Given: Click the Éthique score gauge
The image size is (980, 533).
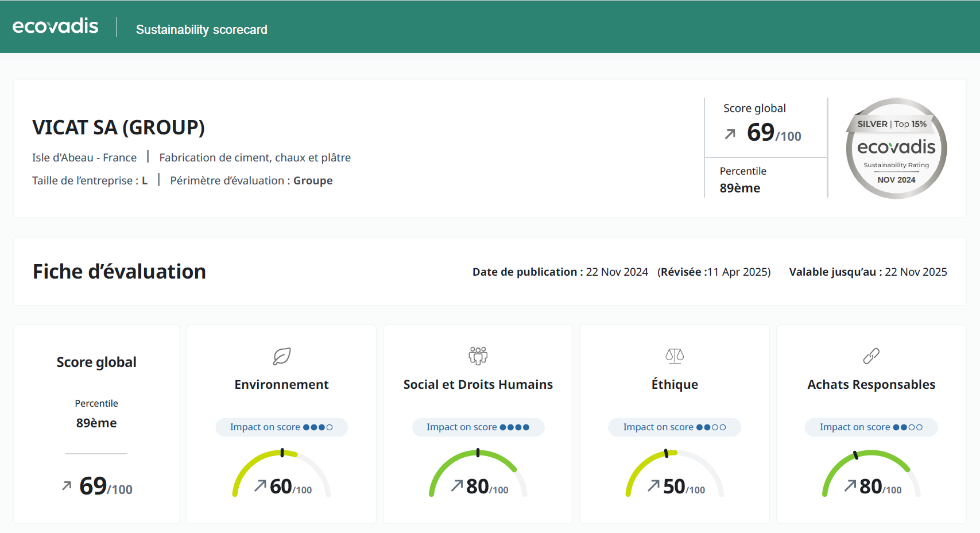Looking at the screenshot, I should click(675, 473).
